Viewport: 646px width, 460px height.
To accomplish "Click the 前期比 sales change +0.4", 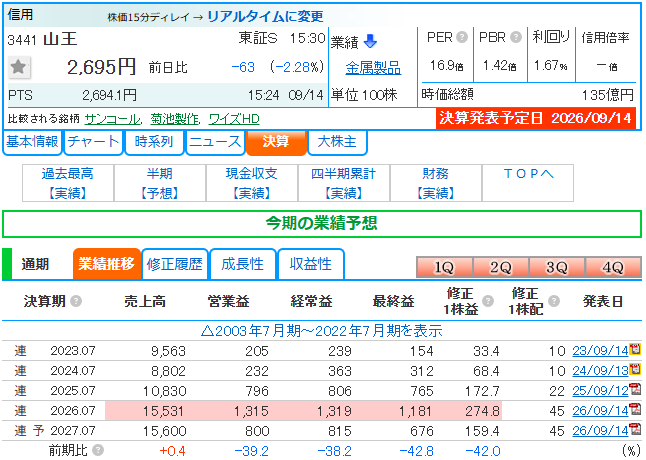I will pyautogui.click(x=172, y=451).
